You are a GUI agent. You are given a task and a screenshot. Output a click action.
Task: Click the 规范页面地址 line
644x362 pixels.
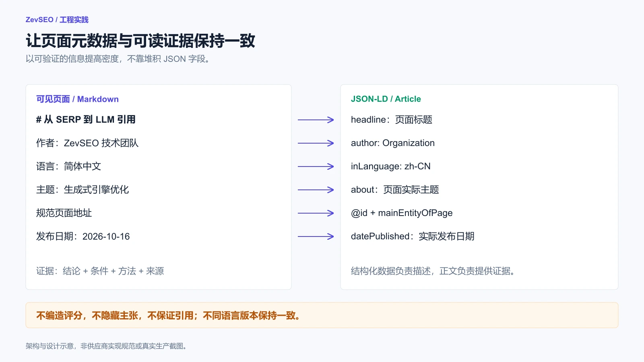(64, 213)
